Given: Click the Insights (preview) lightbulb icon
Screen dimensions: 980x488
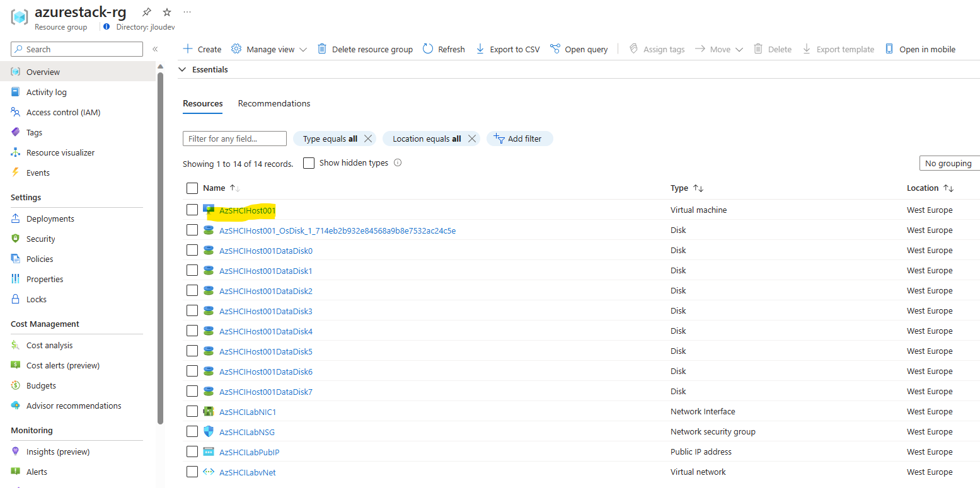Looking at the screenshot, I should [16, 451].
